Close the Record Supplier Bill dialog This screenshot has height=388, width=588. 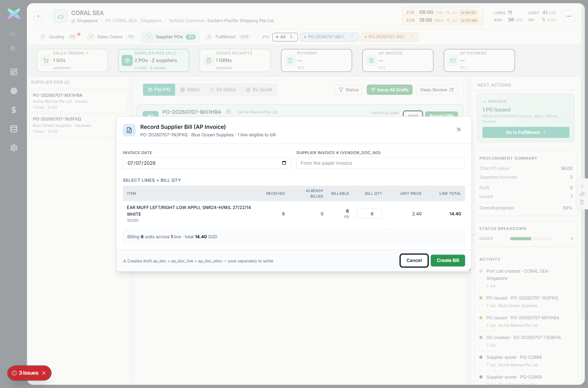coord(459,129)
